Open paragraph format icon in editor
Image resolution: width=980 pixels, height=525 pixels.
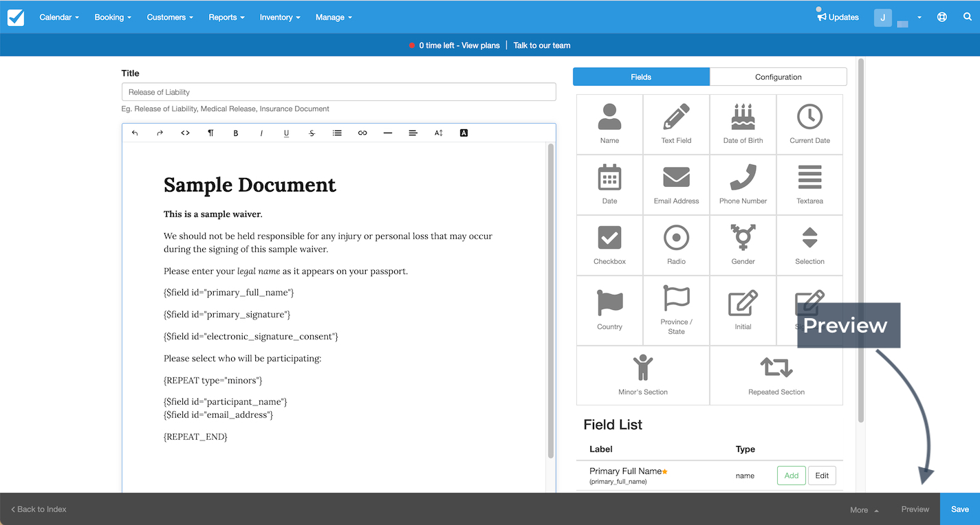click(x=210, y=133)
